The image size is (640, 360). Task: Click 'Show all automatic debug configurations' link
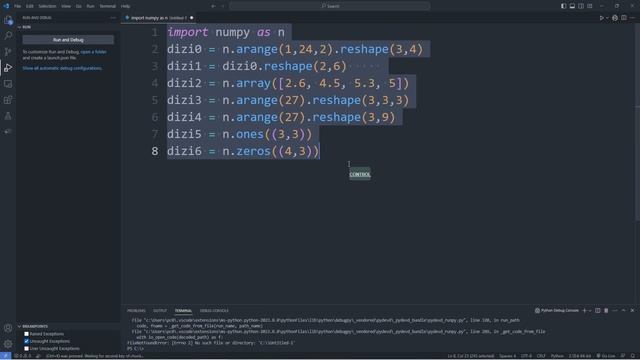point(62,68)
